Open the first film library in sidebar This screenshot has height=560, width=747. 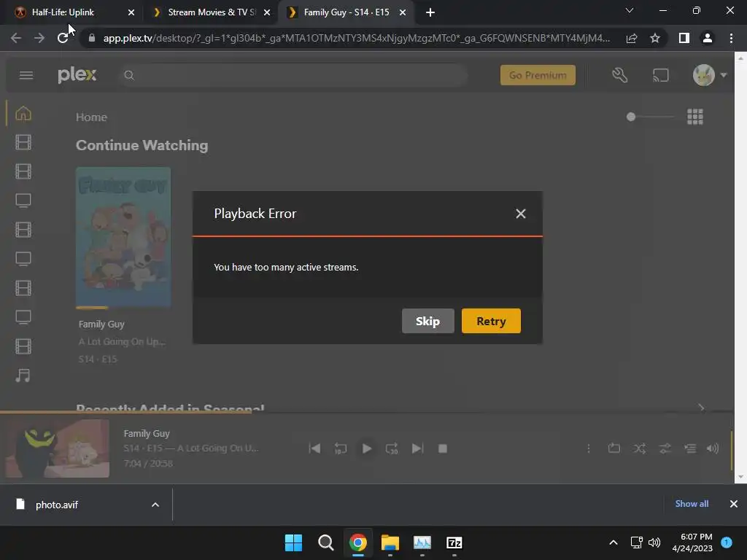click(23, 142)
